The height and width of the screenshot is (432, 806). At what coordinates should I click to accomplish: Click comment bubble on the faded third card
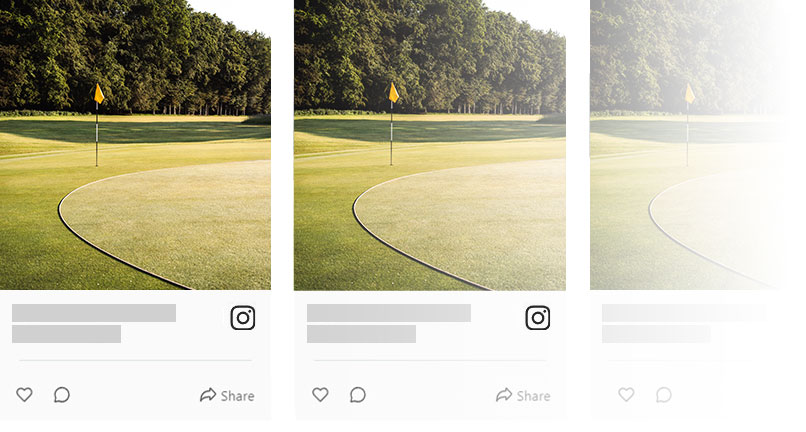(664, 394)
